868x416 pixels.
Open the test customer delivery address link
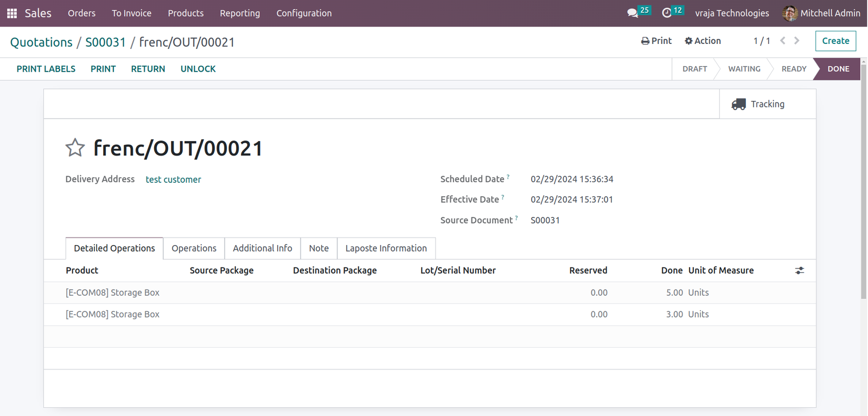pos(173,180)
